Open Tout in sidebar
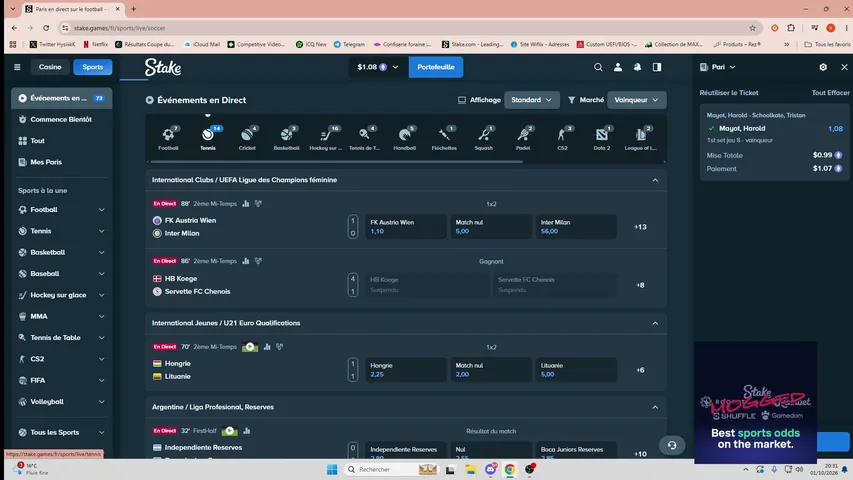The image size is (853, 480). click(61, 140)
